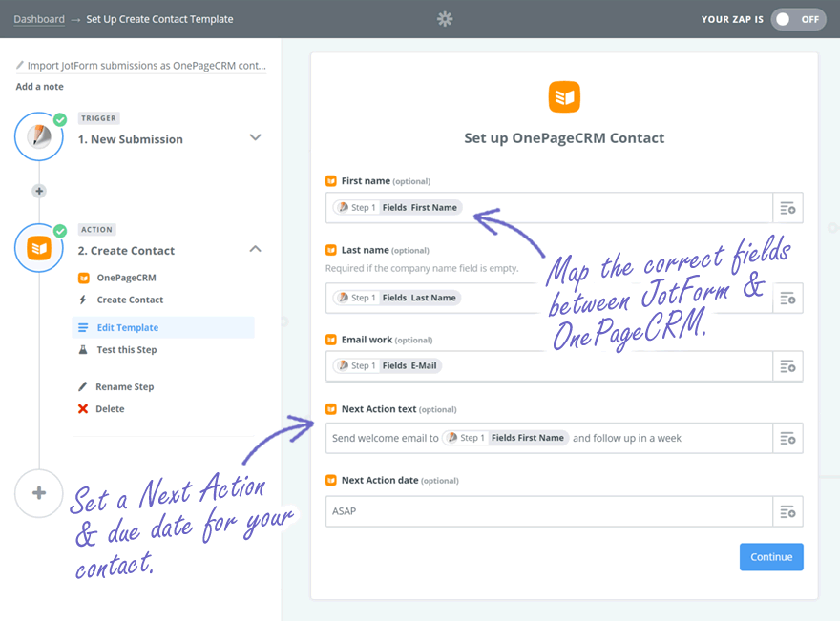Viewport: 840px width, 621px height.
Task: Click the ASAP Next Action date field
Action: (549, 511)
